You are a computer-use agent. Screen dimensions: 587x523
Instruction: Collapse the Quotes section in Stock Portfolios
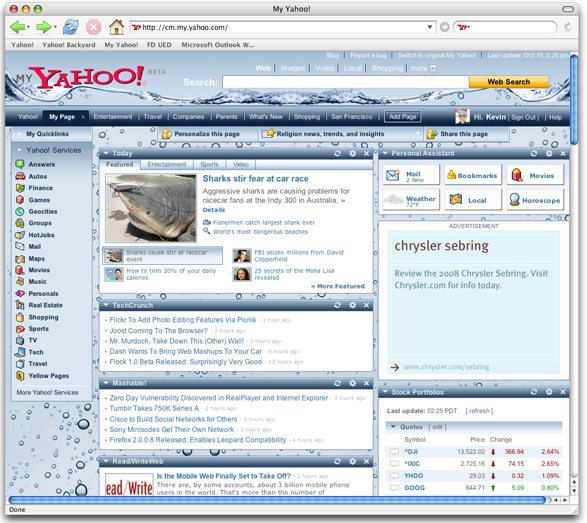pyautogui.click(x=393, y=427)
